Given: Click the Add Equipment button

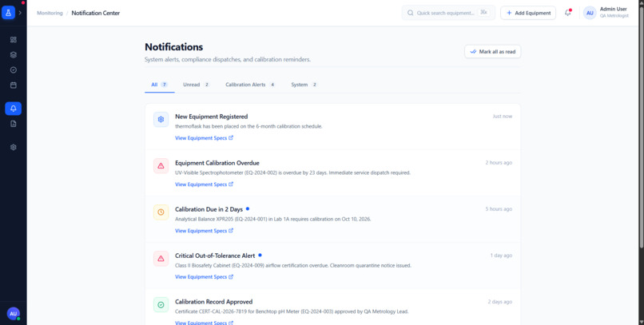Looking at the screenshot, I should 528,13.
